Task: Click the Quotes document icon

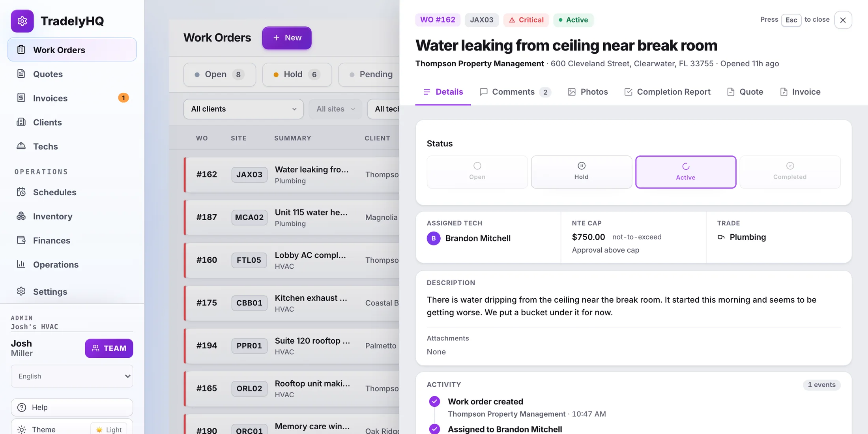Action: coord(21,74)
